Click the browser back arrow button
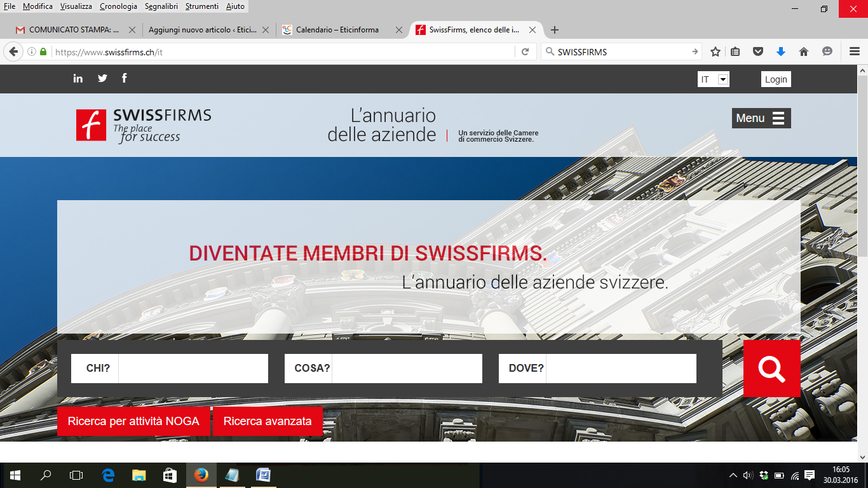 (x=13, y=52)
